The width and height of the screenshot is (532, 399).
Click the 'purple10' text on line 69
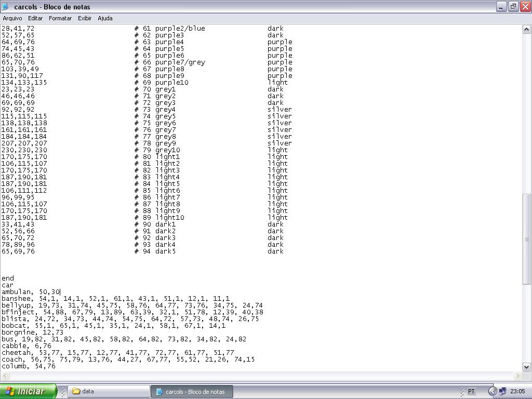(x=171, y=83)
